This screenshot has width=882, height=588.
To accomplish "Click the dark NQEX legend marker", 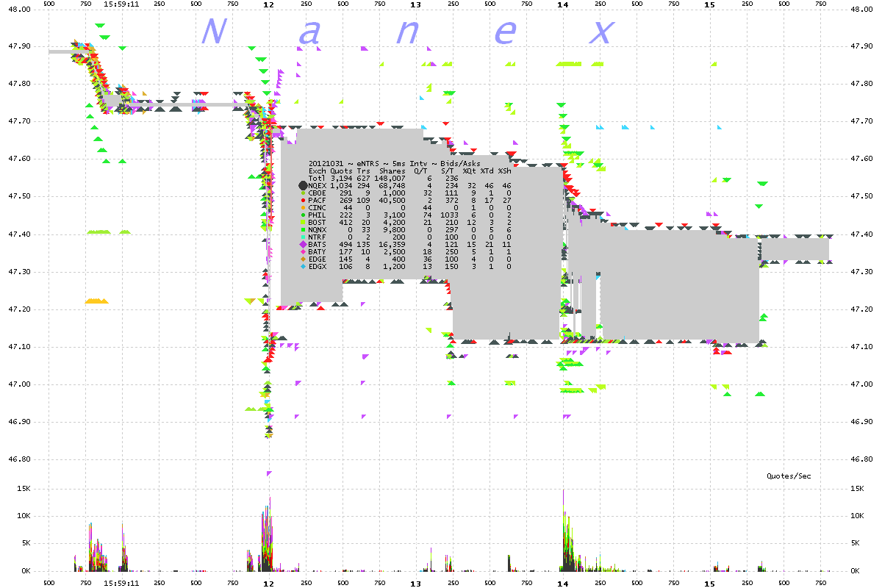I will click(302, 185).
